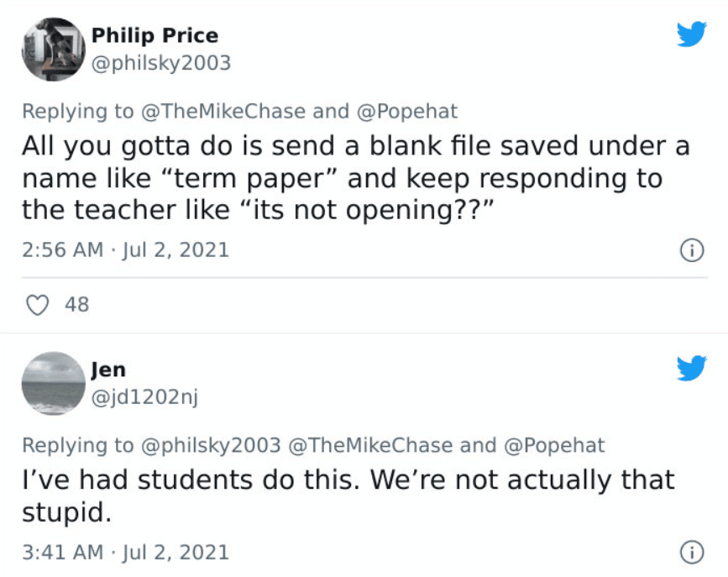
Task: Open info icon beside 2:56 AM timestamp
Action: [x=691, y=250]
